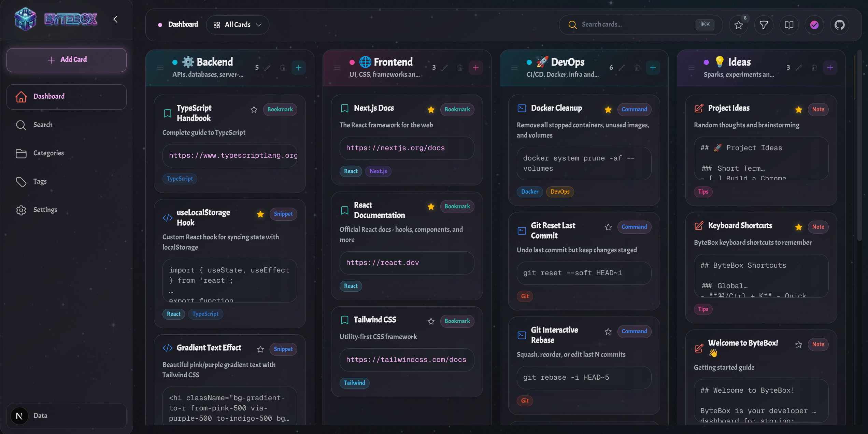Open the documentation book icon
868x434 pixels.
[789, 25]
